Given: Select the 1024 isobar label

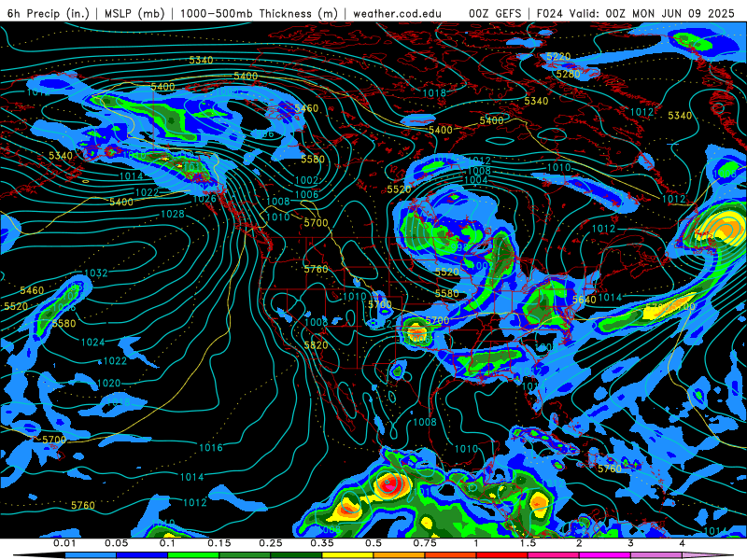Looking at the screenshot, I should [x=92, y=342].
